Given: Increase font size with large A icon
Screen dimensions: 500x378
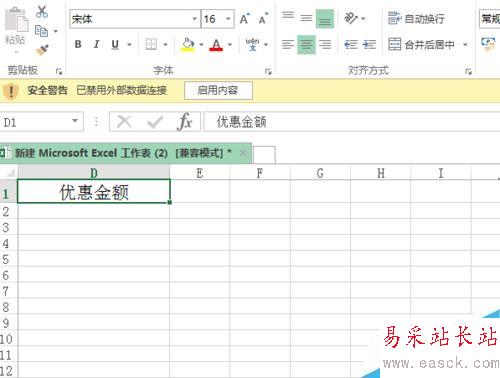Looking at the screenshot, I should [x=245, y=19].
